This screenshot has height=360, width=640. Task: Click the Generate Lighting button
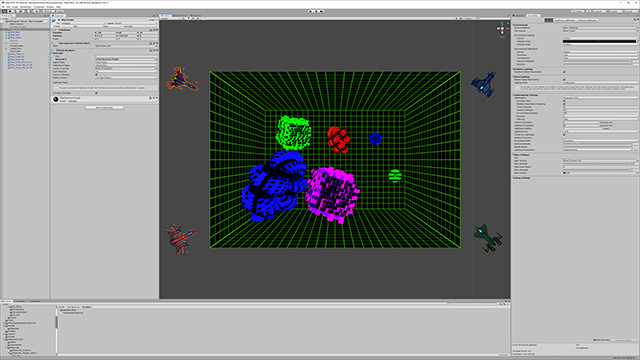click(x=624, y=340)
